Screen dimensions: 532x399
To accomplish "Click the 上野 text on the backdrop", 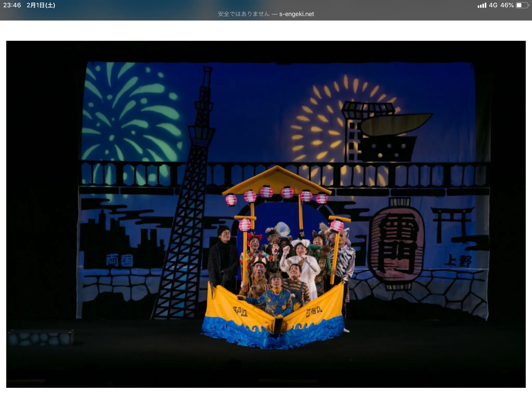I will click(x=458, y=261).
